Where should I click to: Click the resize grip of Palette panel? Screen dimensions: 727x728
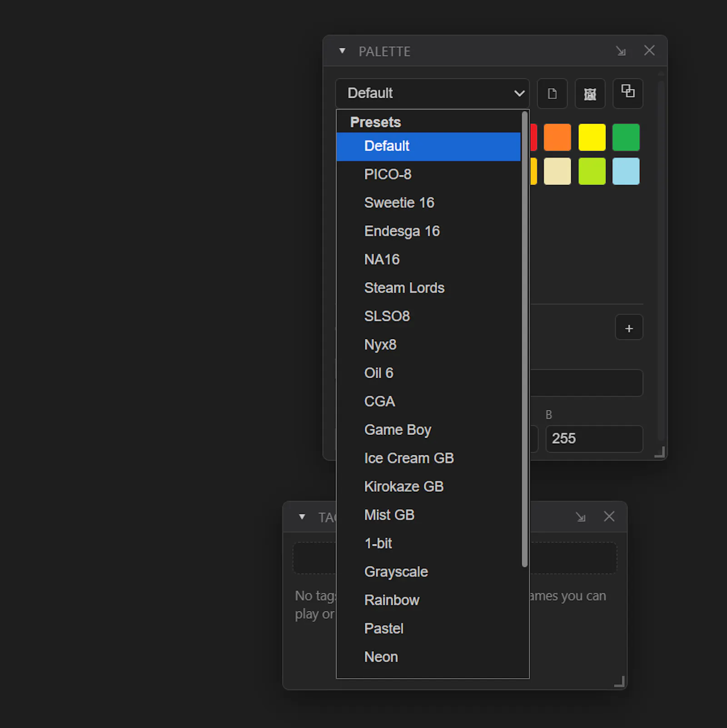[660, 452]
